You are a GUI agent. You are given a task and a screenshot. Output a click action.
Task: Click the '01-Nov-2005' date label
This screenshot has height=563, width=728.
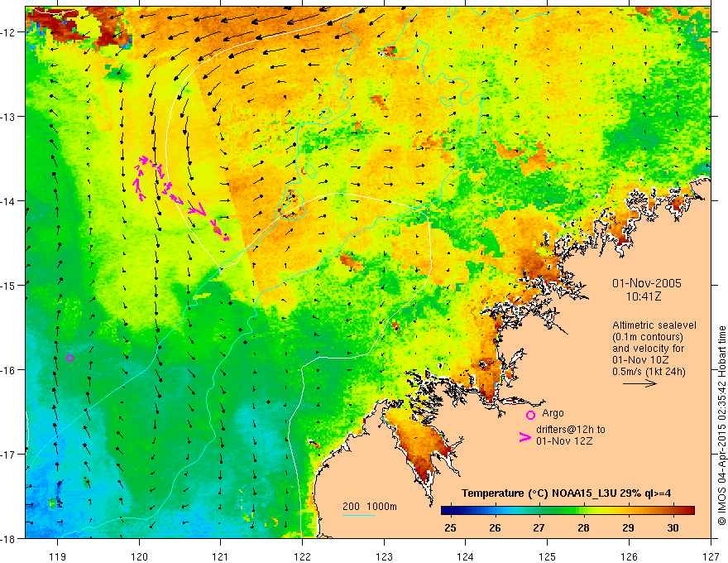click(x=647, y=283)
